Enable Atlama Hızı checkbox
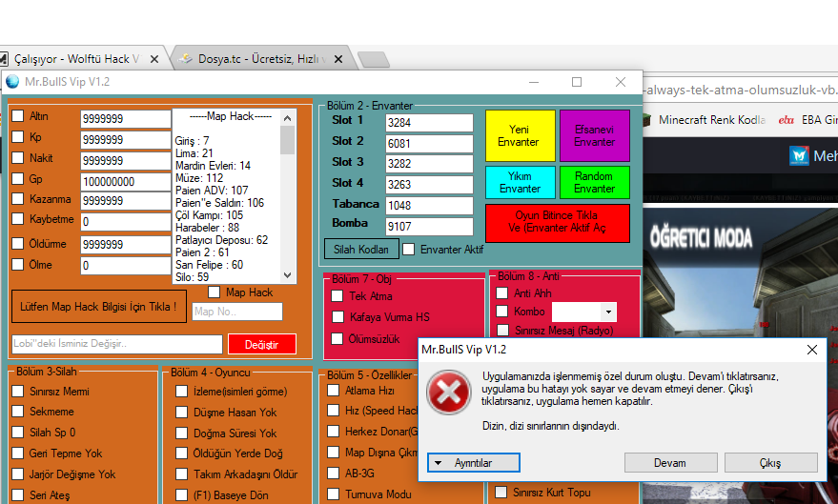Screen dimensions: 838x504 [x=333, y=391]
